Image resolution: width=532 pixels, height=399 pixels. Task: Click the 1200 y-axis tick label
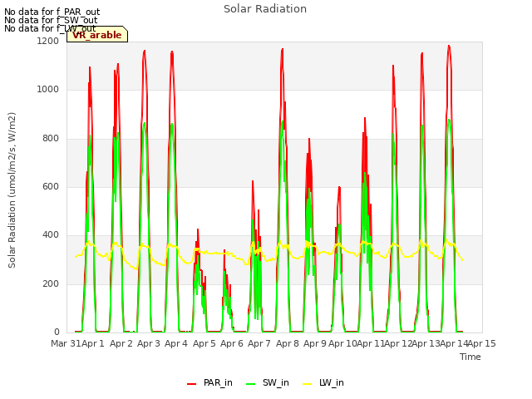tap(48, 41)
